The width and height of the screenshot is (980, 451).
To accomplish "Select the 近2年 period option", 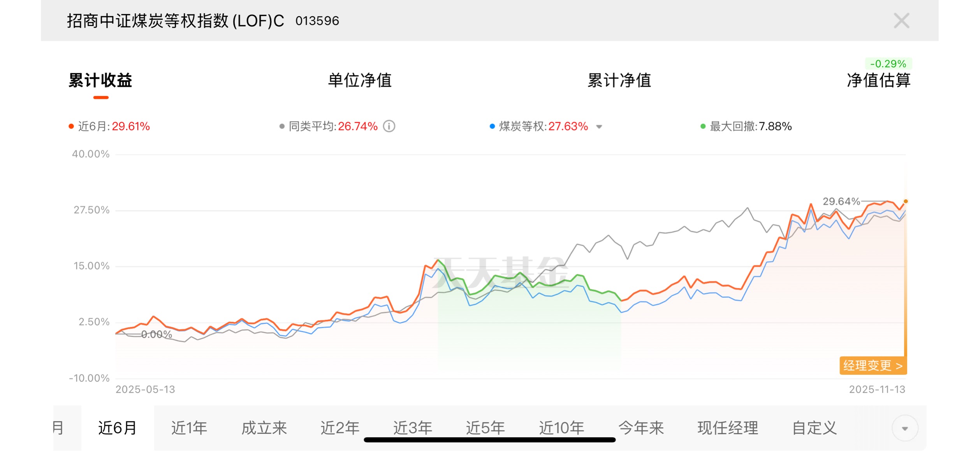I will tap(340, 428).
